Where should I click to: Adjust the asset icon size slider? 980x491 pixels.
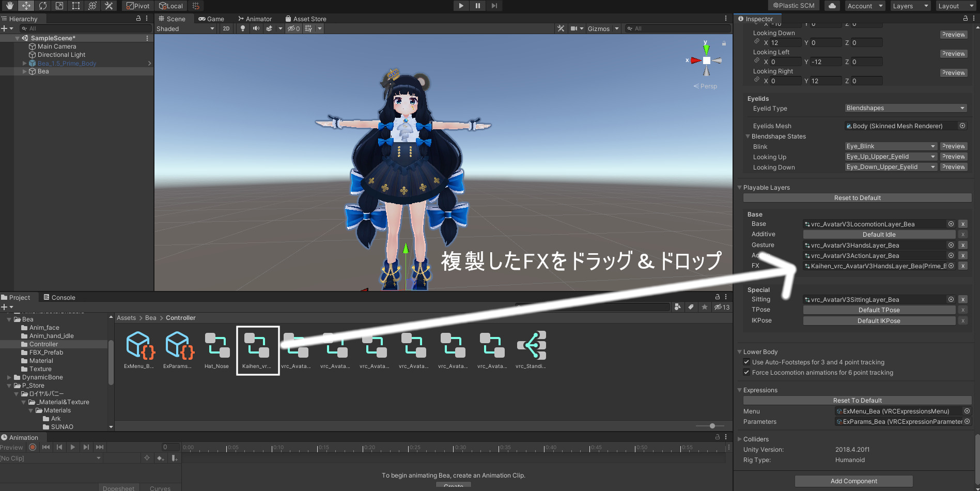tap(712, 426)
